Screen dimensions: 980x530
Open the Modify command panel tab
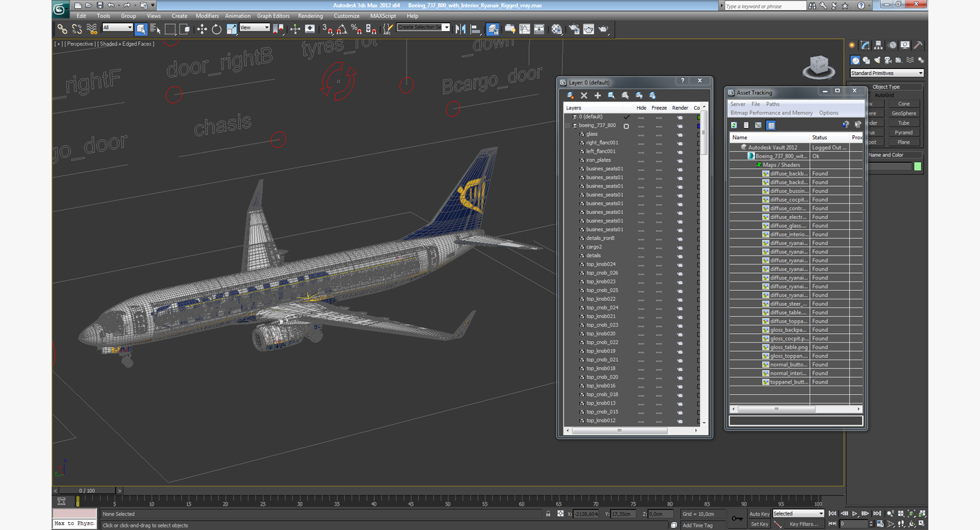[865, 45]
